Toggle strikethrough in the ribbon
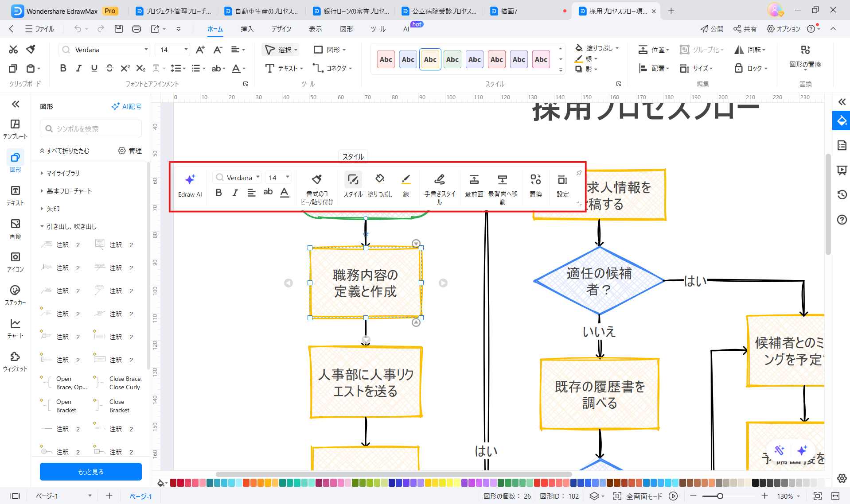Screen dimensions: 850x504 click(109, 68)
